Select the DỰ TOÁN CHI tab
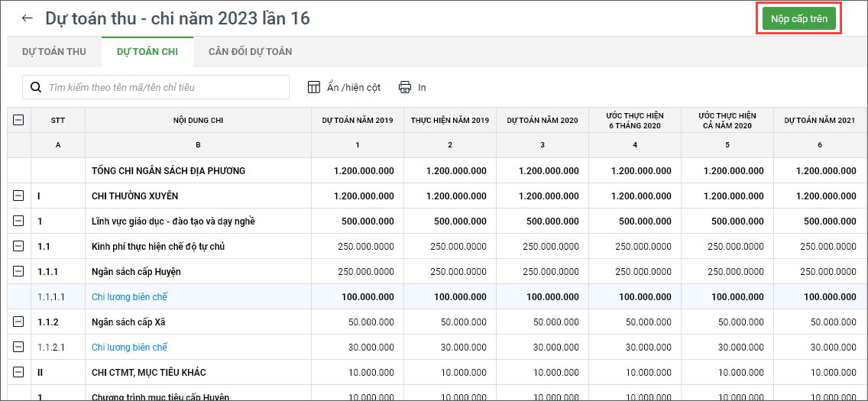The height and width of the screenshot is (401, 868). coord(147,52)
